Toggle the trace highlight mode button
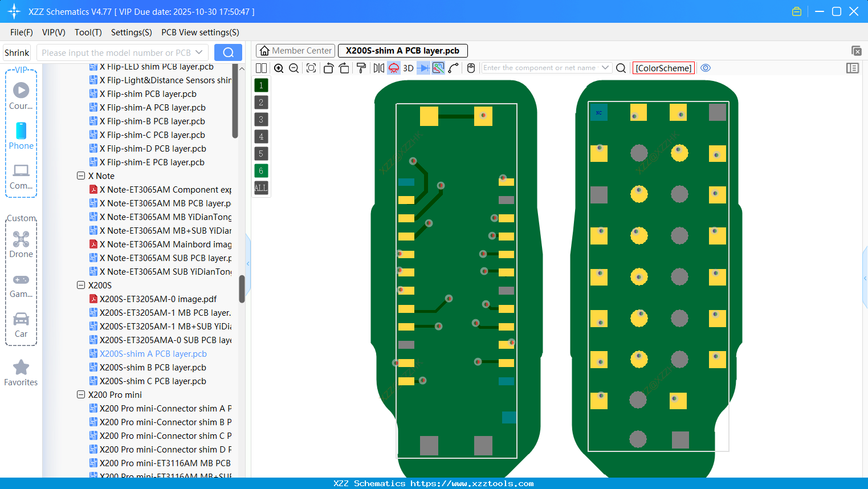Viewport: 868px width, 489px height. click(x=438, y=68)
